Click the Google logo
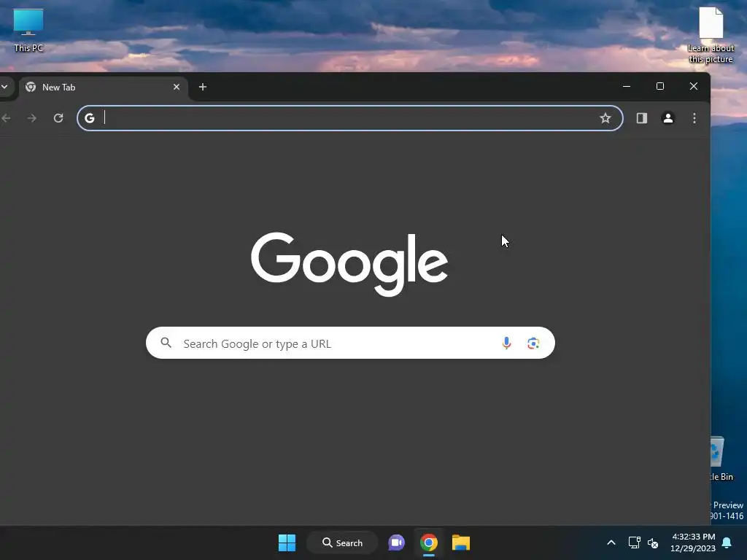This screenshot has height=560, width=747. [349, 264]
